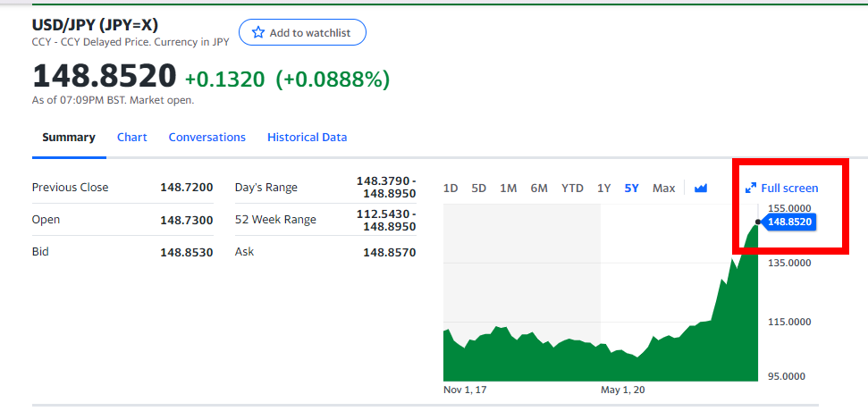Select the 1M chart range
This screenshot has width=868, height=411.
pos(508,188)
